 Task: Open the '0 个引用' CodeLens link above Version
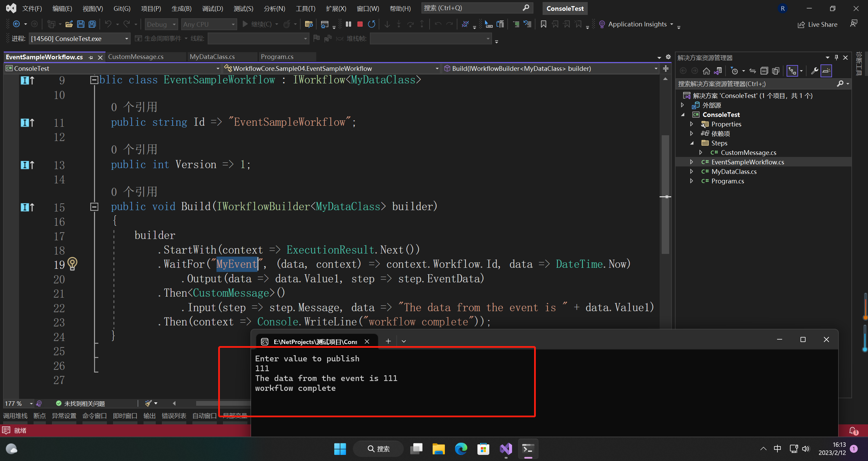tap(134, 149)
